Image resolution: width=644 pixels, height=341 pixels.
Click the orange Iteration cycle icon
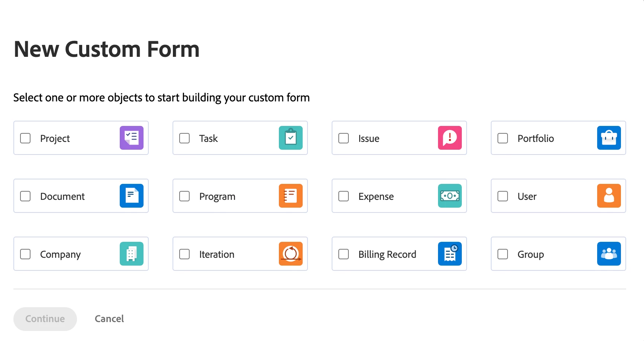coord(291,254)
